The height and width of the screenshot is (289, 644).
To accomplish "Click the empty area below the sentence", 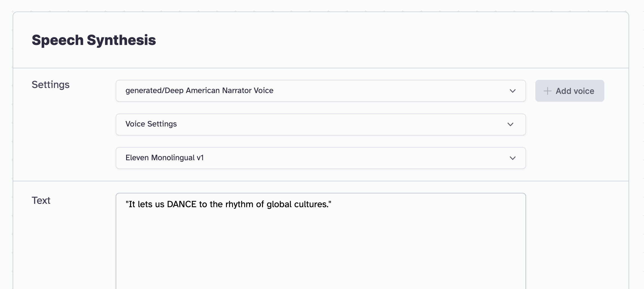I will tap(321, 250).
